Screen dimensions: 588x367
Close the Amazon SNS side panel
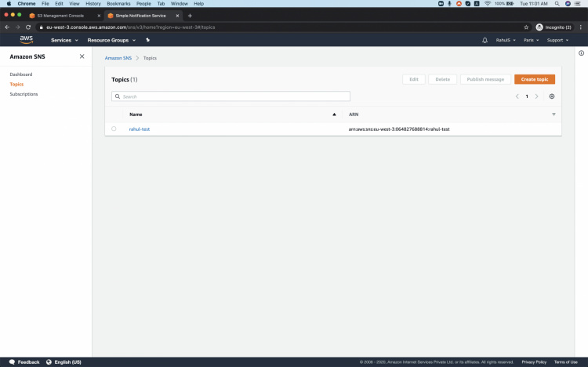click(82, 56)
